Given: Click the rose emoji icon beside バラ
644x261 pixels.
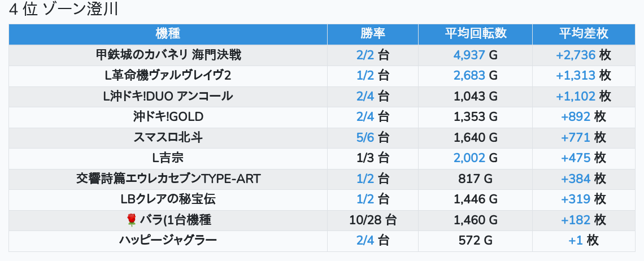Looking at the screenshot, I should (x=131, y=220).
